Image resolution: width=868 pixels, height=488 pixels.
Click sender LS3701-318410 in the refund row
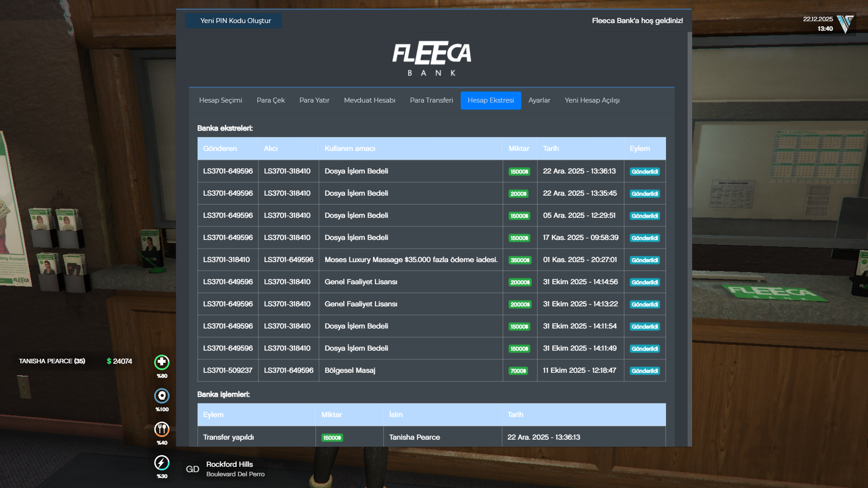tap(226, 260)
